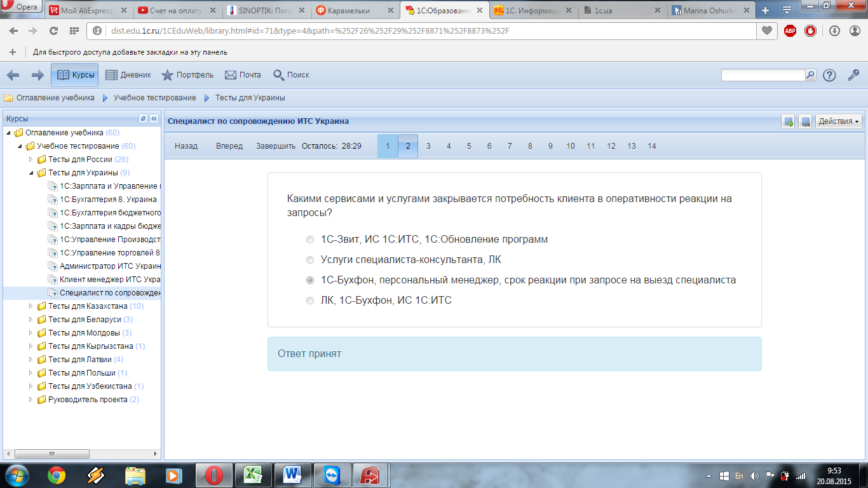Image resolution: width=868 pixels, height=488 pixels.
Task: Open a new browser tab with plus
Action: pos(766,11)
